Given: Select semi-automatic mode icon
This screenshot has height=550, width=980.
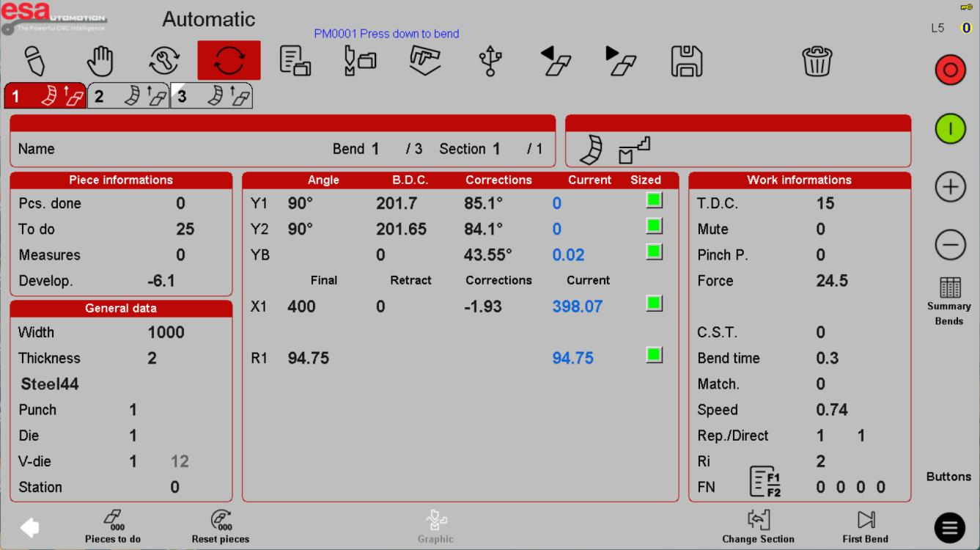Looking at the screenshot, I should click(164, 61).
